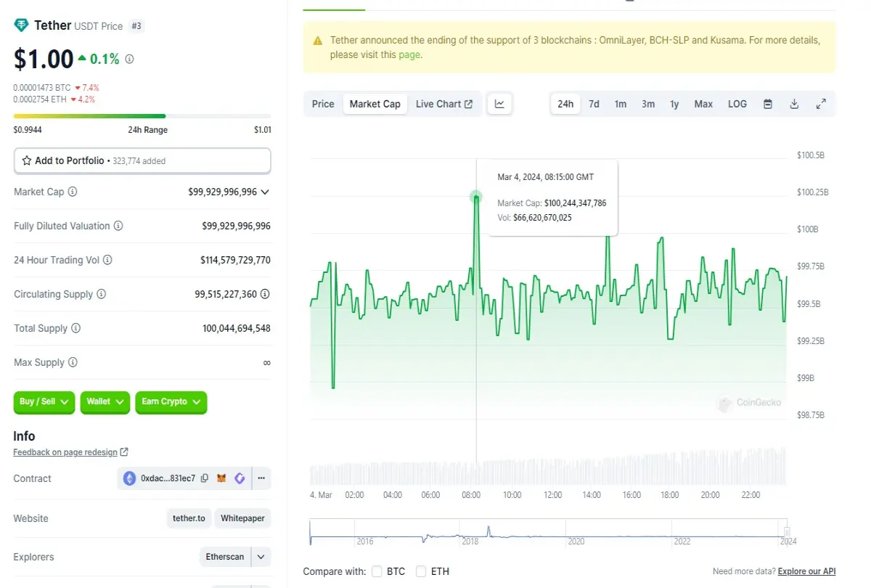Open the Earn Crypto dropdown
The width and height of the screenshot is (871, 588).
click(171, 401)
